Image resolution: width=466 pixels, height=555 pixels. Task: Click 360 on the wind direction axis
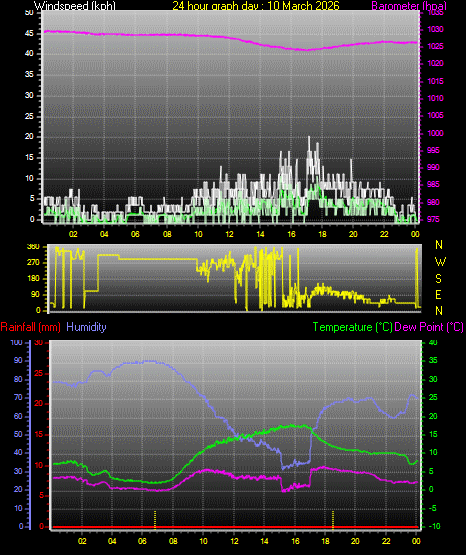point(34,247)
